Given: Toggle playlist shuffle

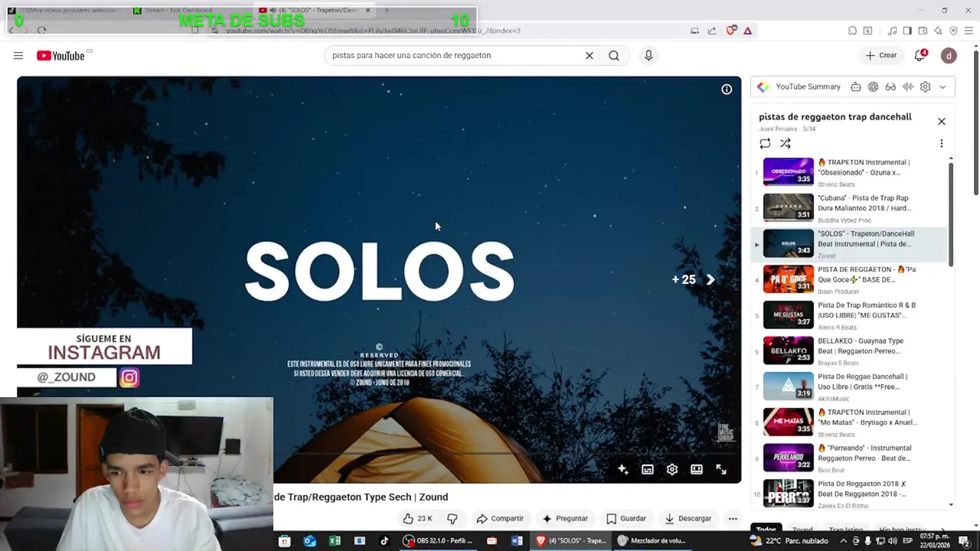Looking at the screenshot, I should [x=786, y=143].
